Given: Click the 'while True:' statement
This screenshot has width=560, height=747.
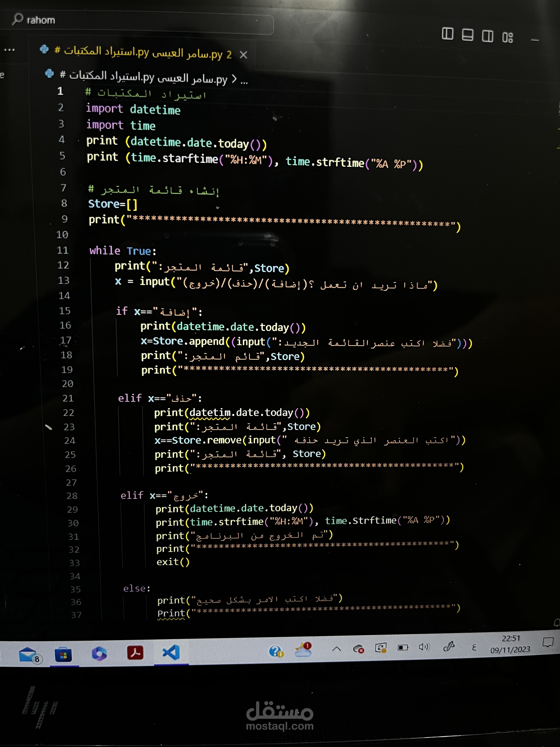Looking at the screenshot, I should click(123, 251).
